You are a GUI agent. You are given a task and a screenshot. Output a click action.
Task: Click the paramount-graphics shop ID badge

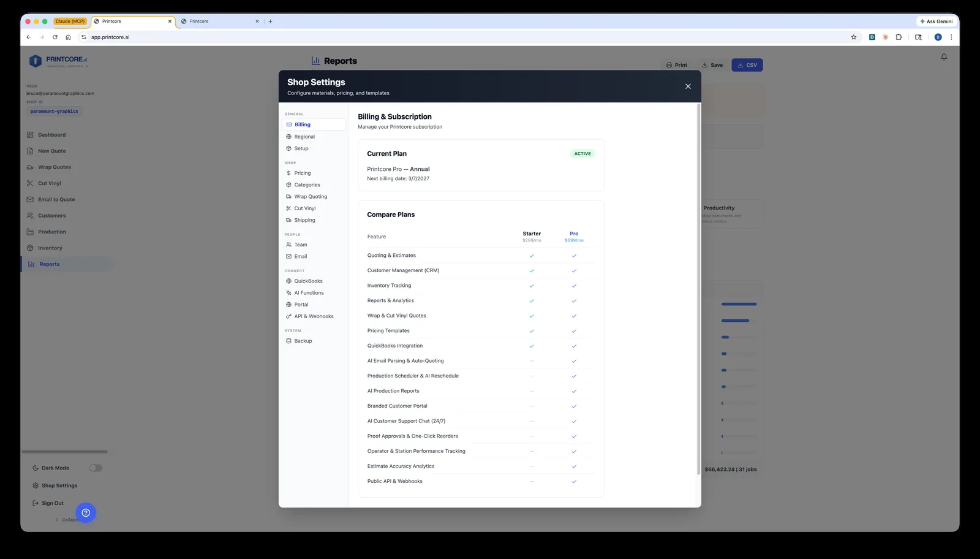pos(55,112)
